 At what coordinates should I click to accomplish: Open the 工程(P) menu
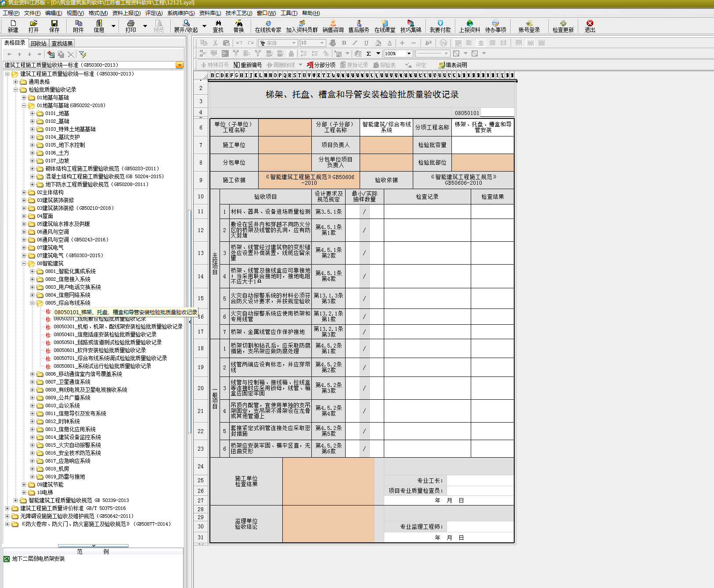tap(11, 13)
